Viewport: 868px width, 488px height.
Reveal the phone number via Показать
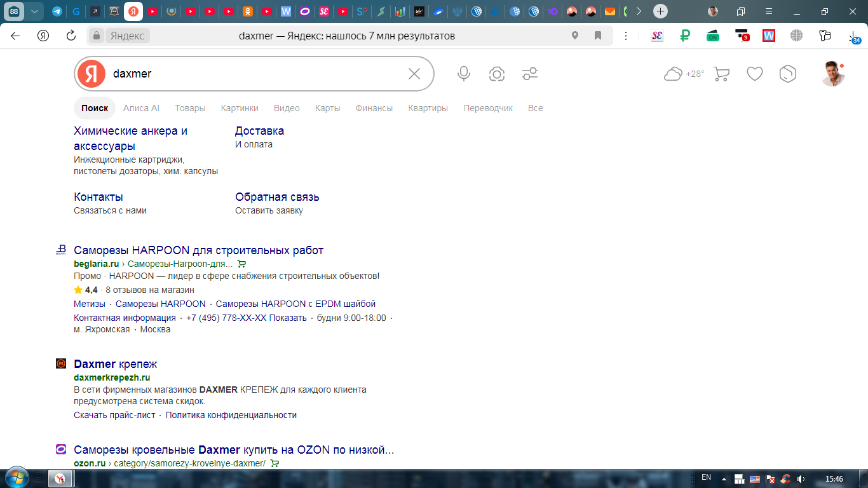pyautogui.click(x=288, y=318)
